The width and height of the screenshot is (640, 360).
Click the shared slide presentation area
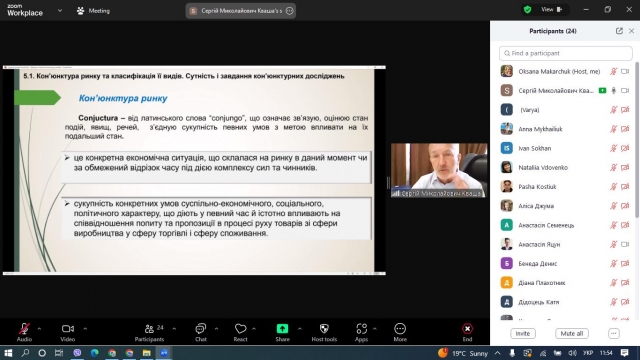[194, 170]
